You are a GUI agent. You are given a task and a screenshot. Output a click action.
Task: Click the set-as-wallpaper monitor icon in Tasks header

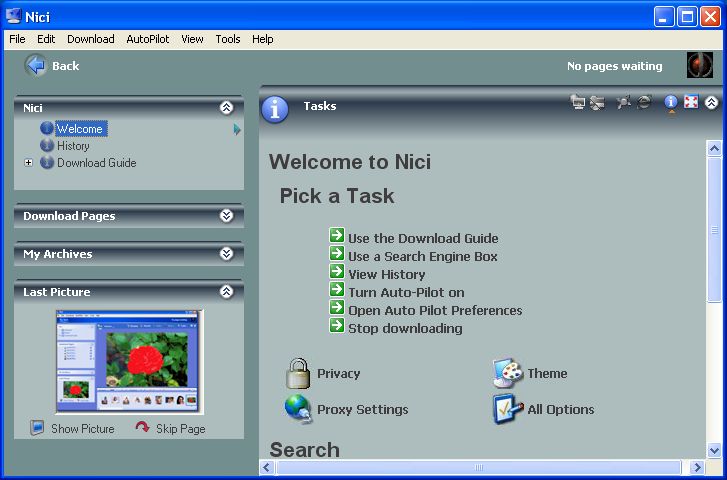coord(578,102)
